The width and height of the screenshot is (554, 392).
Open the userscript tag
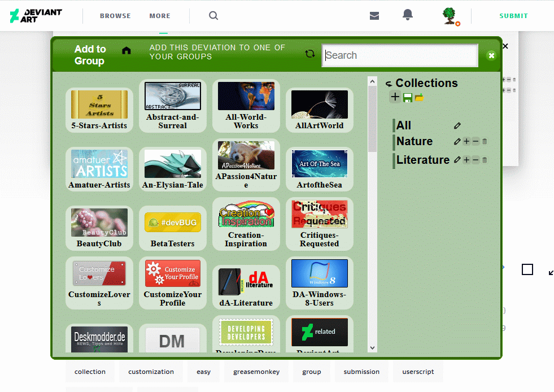418,372
